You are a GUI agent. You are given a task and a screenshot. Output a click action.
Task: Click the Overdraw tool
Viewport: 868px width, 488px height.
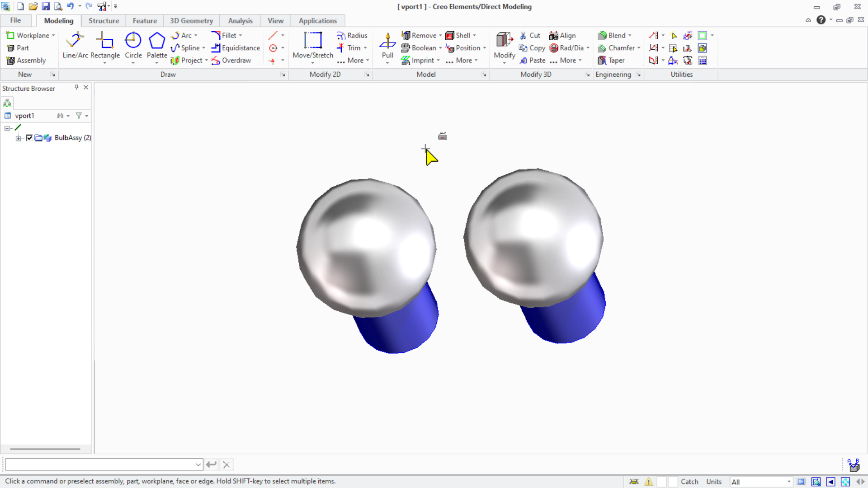pos(231,60)
